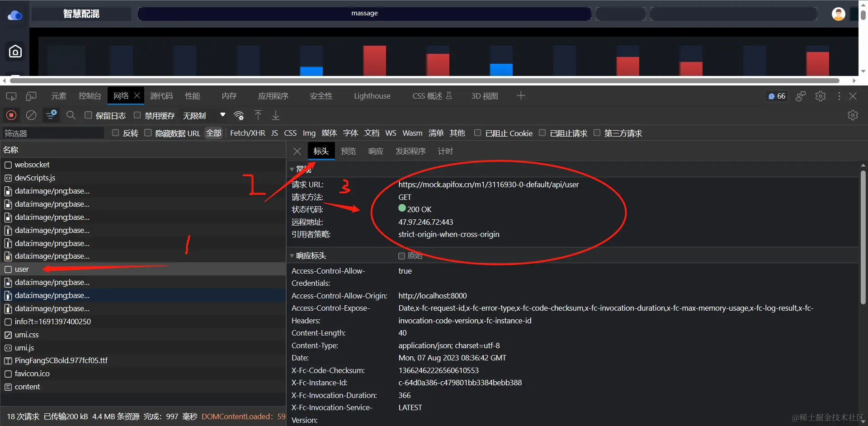Filter requests by JS
This screenshot has width=868, height=426.
click(274, 133)
